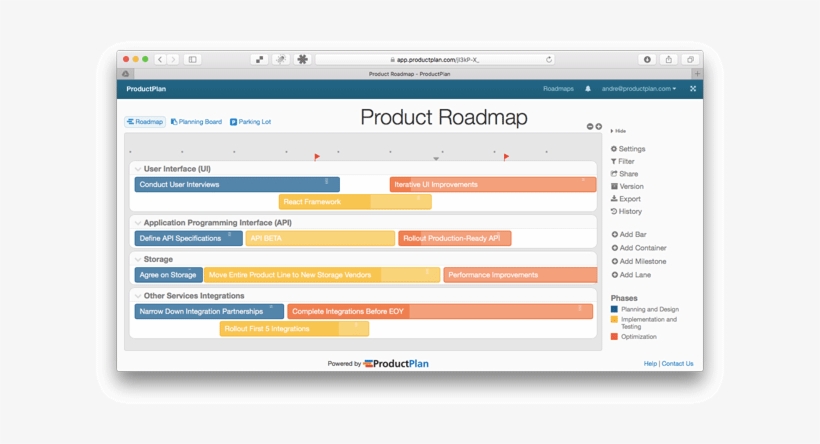Select the Conduct User Interviews bar
Image resolution: width=820 pixels, height=444 pixels.
pos(237,185)
